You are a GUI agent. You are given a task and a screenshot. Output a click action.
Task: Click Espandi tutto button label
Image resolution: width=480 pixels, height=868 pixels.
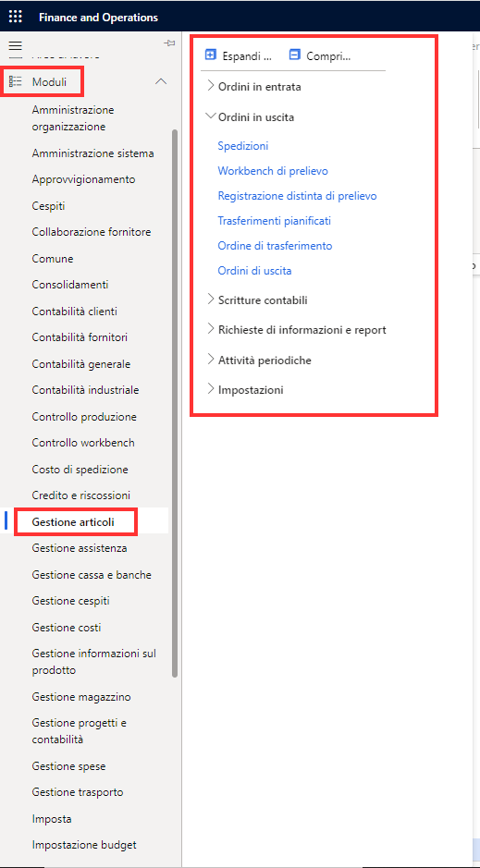click(x=248, y=55)
